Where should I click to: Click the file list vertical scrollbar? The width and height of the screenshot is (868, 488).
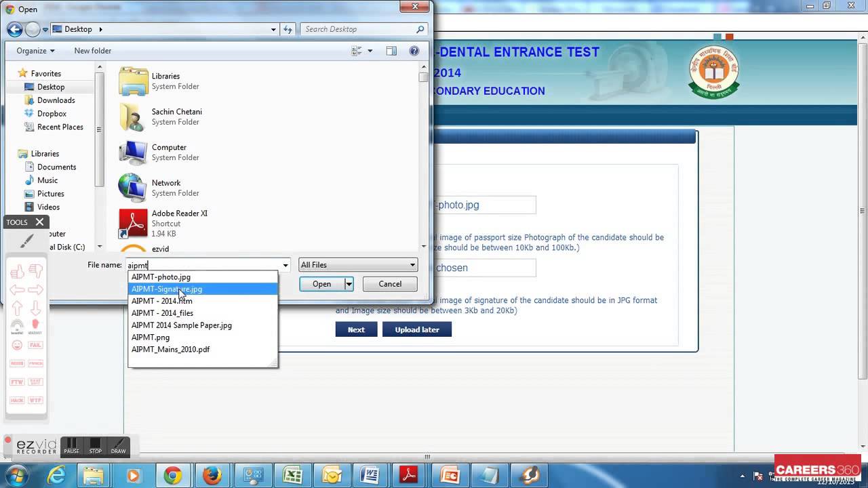(424, 157)
